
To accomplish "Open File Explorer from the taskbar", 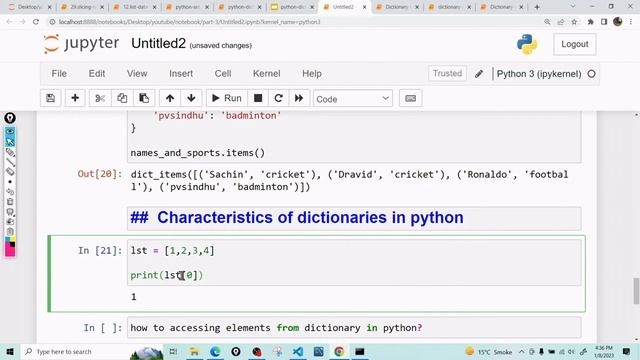I will tap(194, 351).
